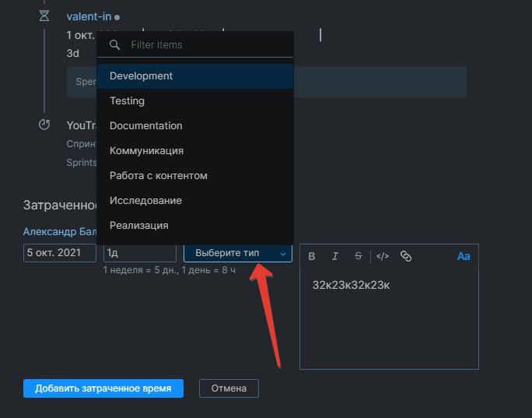Toggle strikethrough text formatting
This screenshot has width=532, height=418.
click(x=358, y=256)
